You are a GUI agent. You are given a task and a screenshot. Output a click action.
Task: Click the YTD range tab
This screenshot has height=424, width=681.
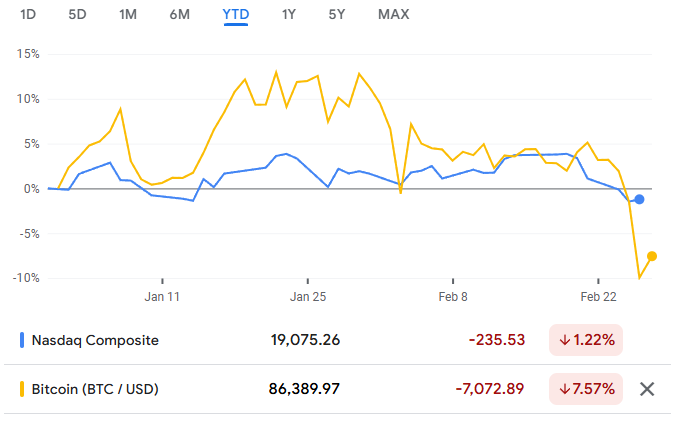[x=236, y=14]
